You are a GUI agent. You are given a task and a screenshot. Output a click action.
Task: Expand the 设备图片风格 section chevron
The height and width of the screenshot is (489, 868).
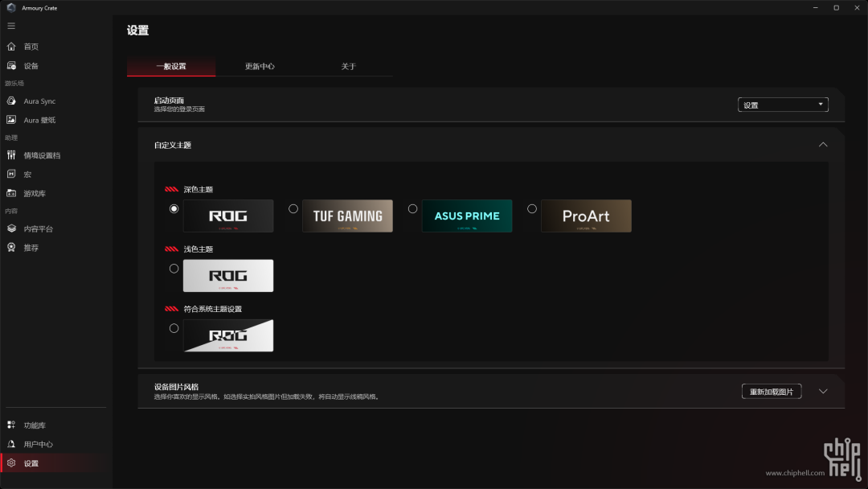(823, 392)
